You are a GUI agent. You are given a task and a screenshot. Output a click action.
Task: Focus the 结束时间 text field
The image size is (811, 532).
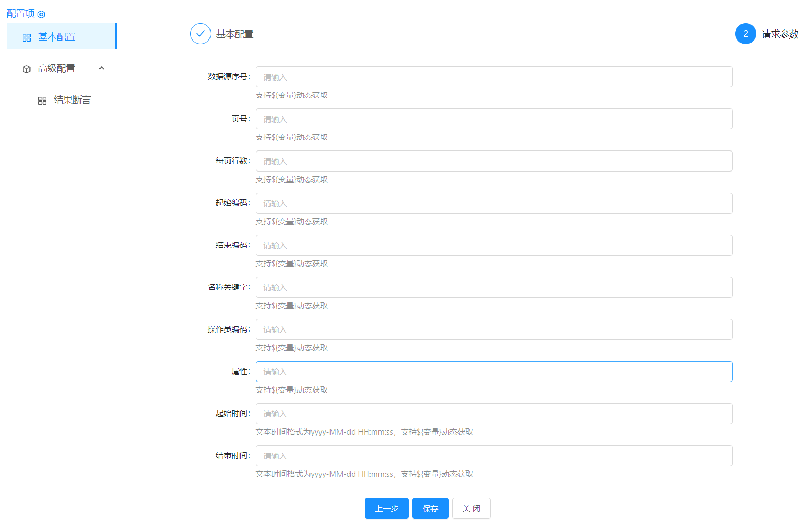494,456
